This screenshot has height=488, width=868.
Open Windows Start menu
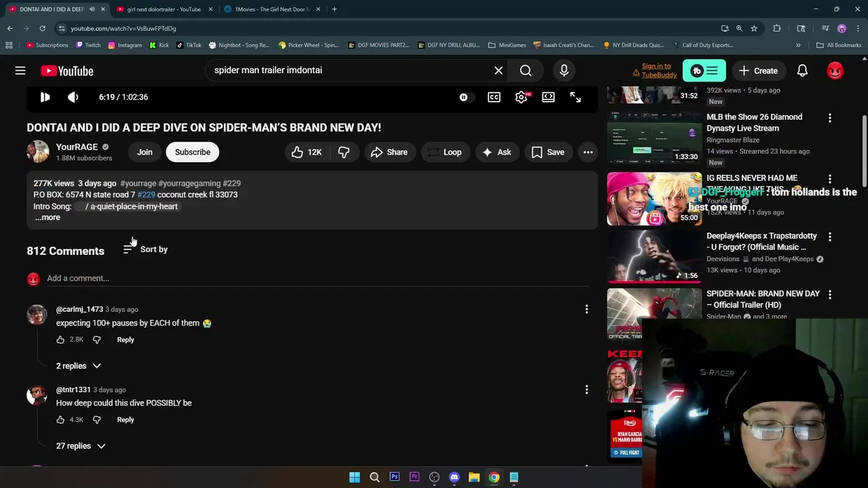click(x=354, y=477)
